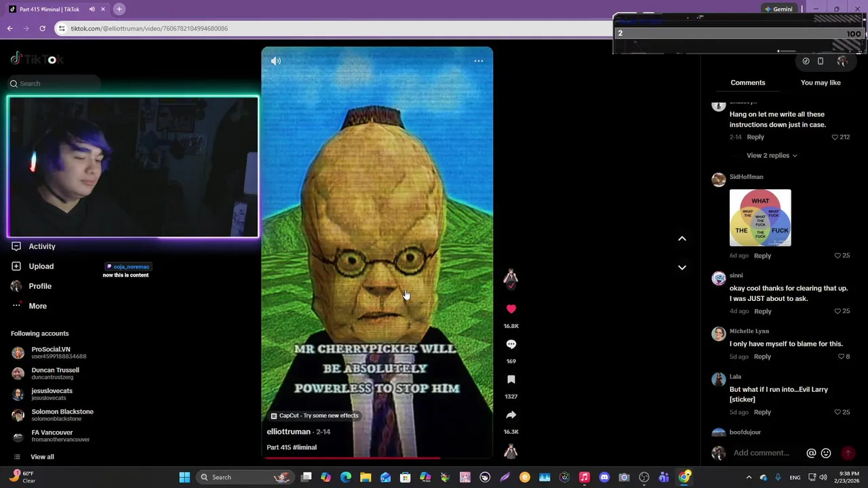
Task: Open the emoji picker in the comment box
Action: (x=826, y=453)
